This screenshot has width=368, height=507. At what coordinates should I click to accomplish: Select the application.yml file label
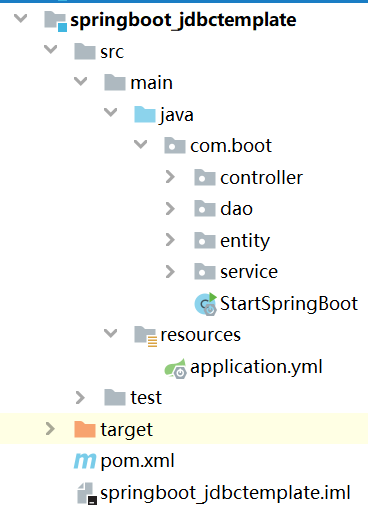pyautogui.click(x=256, y=367)
